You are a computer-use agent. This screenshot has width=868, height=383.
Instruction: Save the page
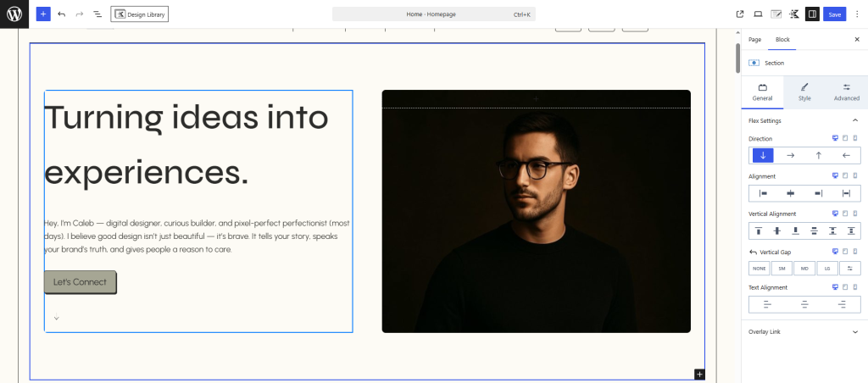pyautogui.click(x=835, y=14)
